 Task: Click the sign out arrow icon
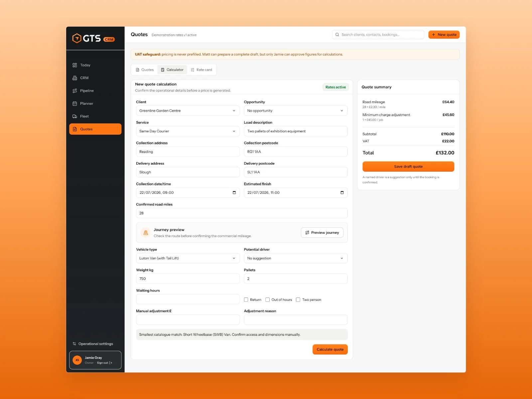111,363
